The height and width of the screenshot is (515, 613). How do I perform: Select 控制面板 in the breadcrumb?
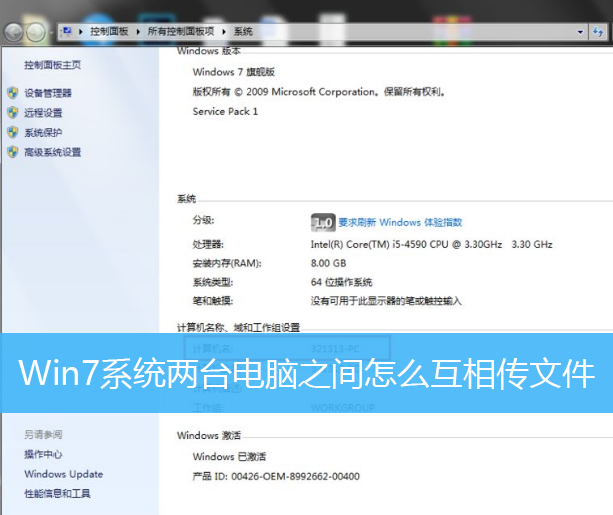tap(109, 32)
